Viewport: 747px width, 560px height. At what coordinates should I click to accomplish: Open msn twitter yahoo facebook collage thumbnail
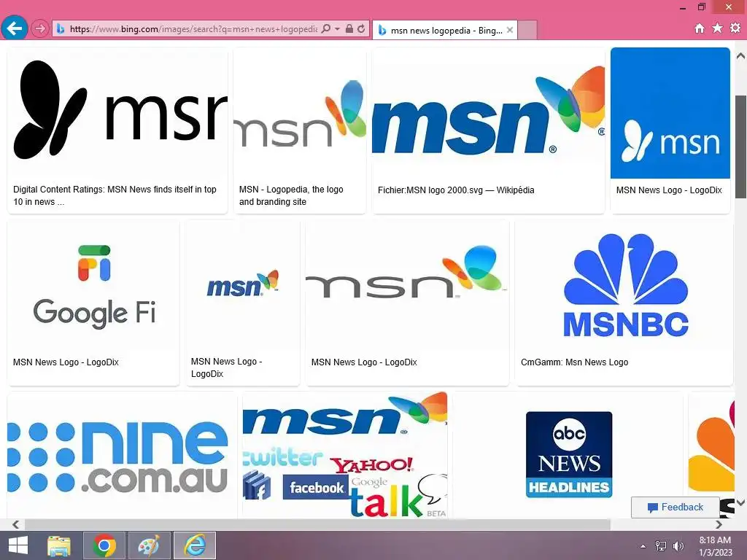pos(345,455)
